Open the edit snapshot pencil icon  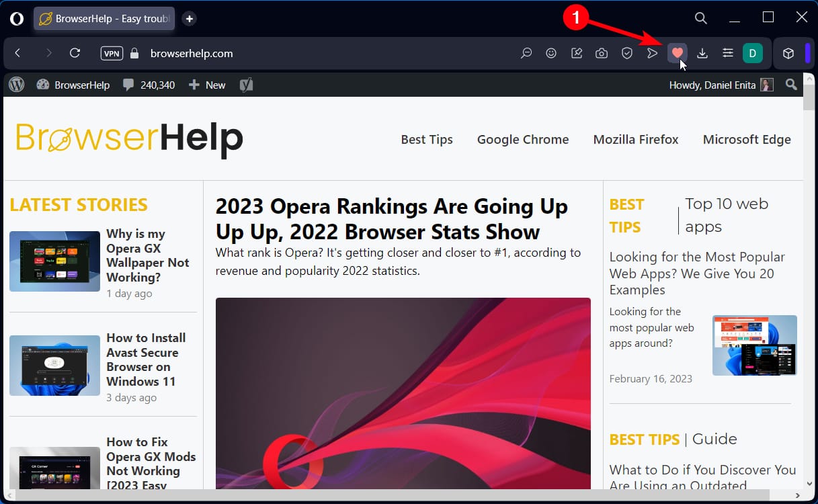(577, 53)
